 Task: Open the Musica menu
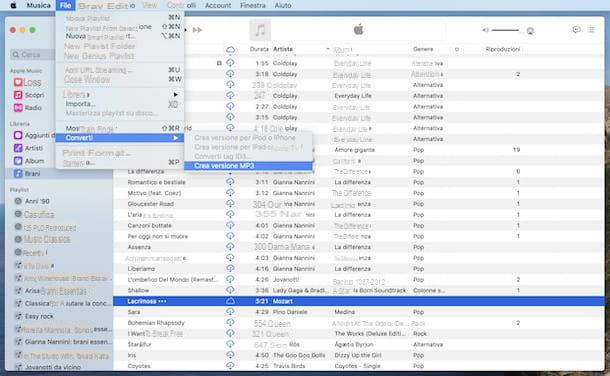pos(39,5)
